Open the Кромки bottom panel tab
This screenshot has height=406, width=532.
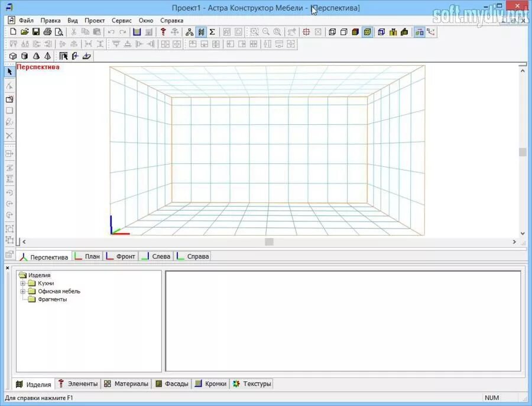(210, 384)
